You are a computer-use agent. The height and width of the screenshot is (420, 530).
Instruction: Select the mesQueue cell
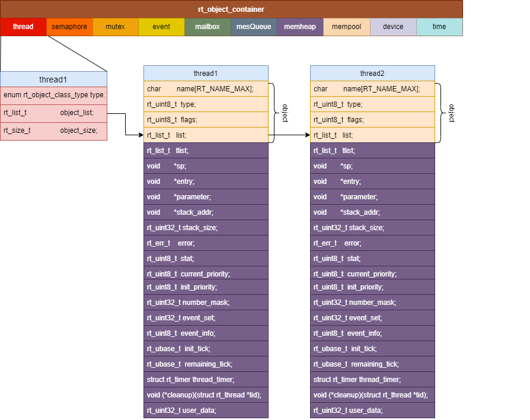tap(254, 27)
